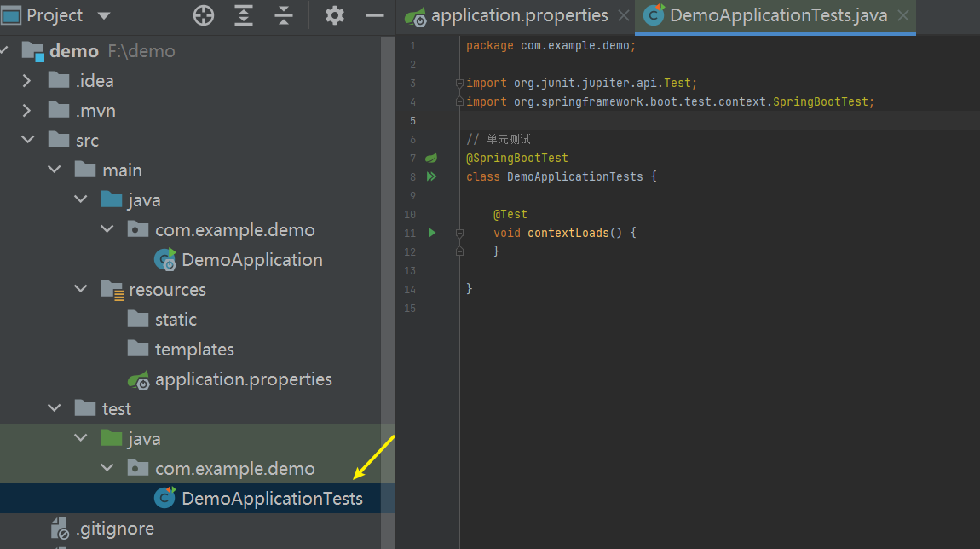Toggle code fold at contextLoads method
The image size is (980, 549).
459,233
